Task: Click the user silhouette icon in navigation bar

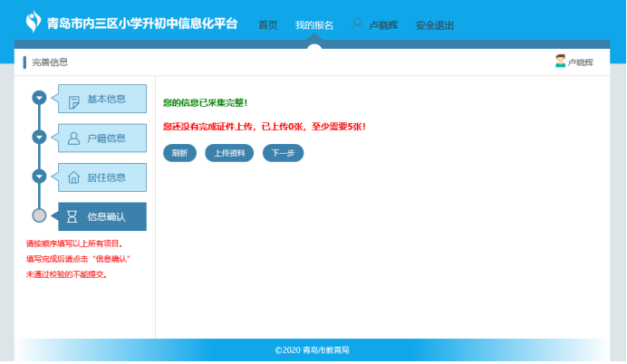Action: tap(357, 24)
